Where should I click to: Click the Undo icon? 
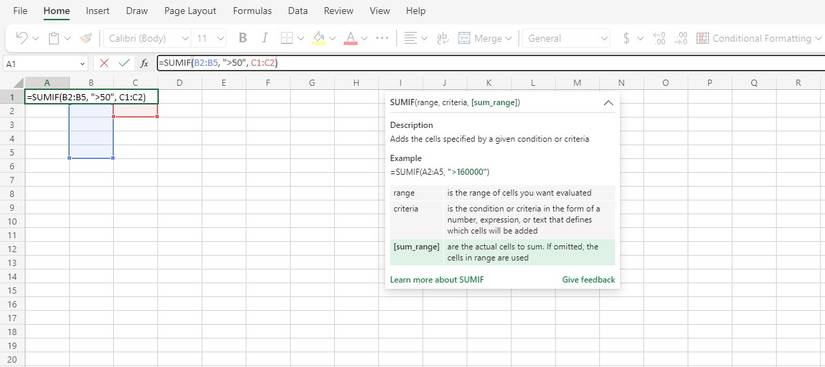click(22, 38)
